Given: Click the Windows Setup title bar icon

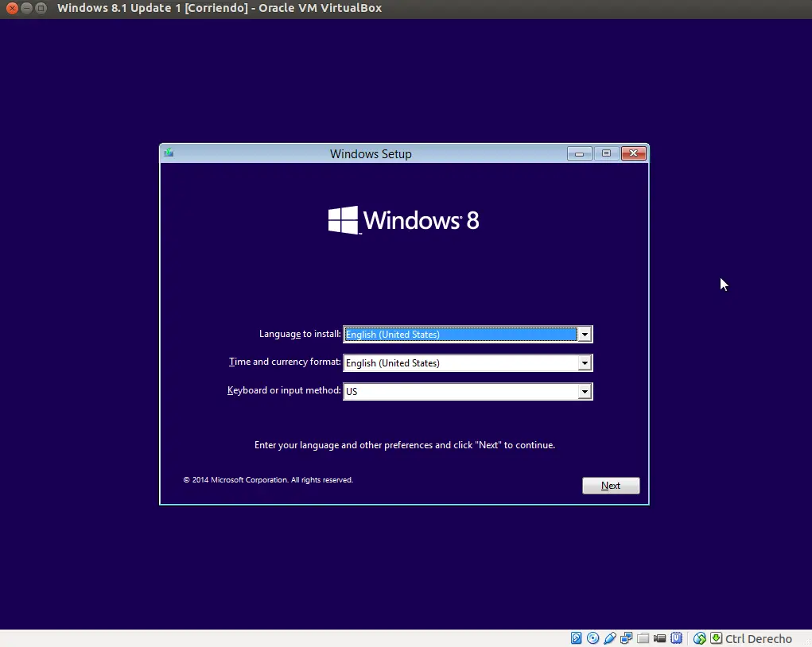Looking at the screenshot, I should point(169,153).
